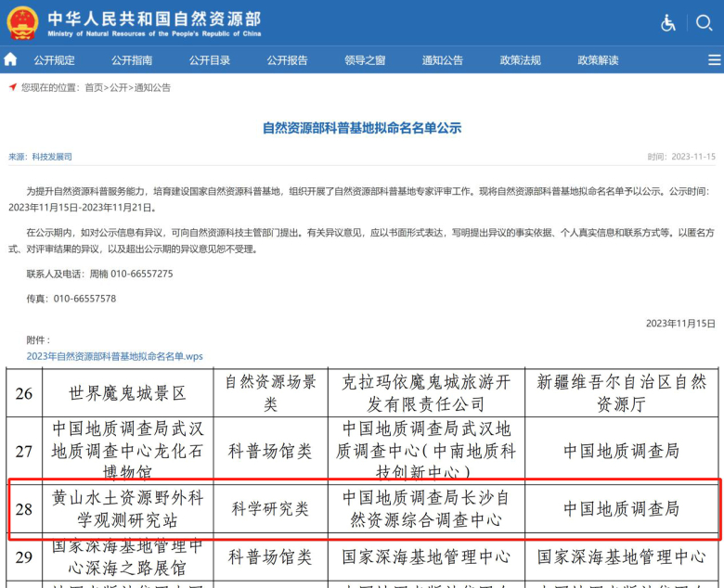Open 政策法规 navigation item
The height and width of the screenshot is (588, 724).
(521, 60)
